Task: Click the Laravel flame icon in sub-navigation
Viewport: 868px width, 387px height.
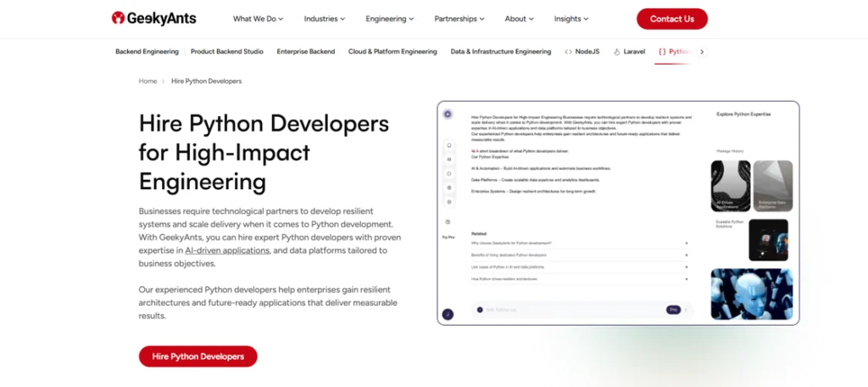Action: tap(616, 52)
